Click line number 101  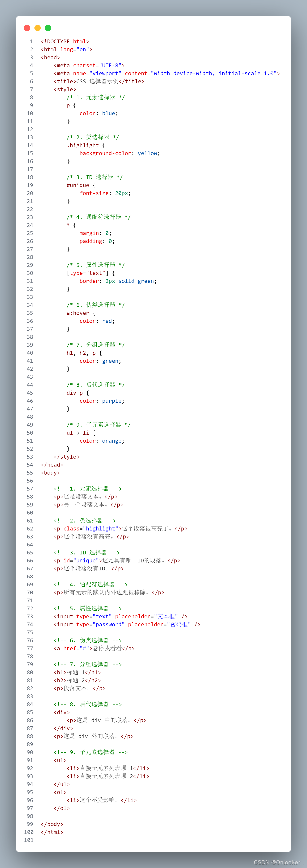[29, 840]
